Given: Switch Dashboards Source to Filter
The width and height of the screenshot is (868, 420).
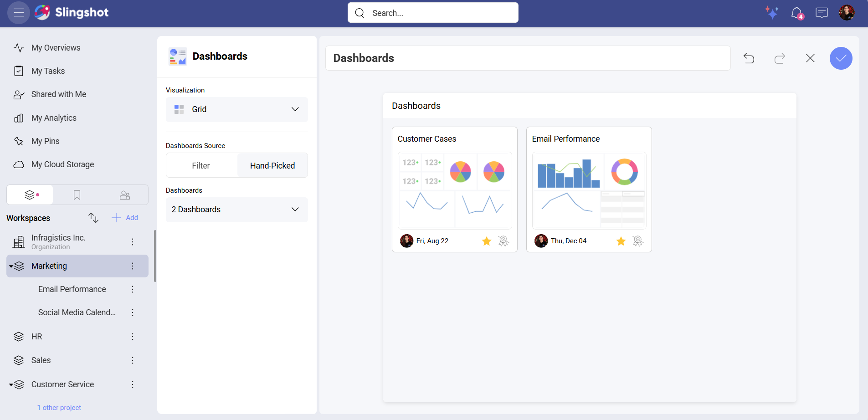Looking at the screenshot, I should [x=201, y=165].
